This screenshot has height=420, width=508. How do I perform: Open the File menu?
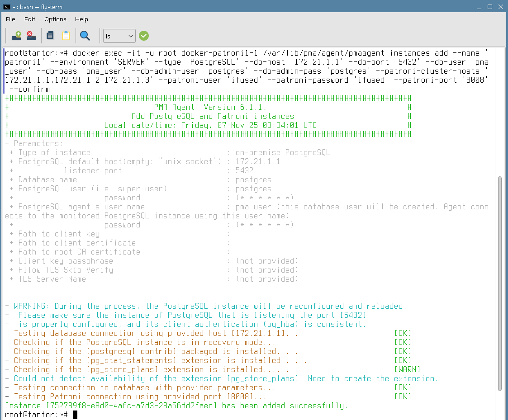pos(10,19)
